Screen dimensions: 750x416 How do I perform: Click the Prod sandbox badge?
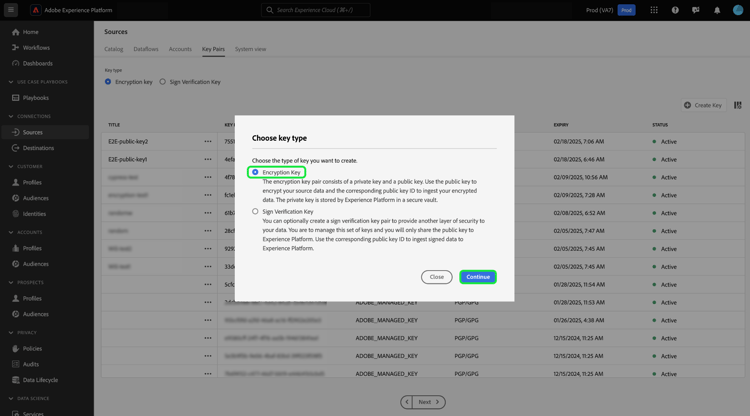pyautogui.click(x=626, y=10)
